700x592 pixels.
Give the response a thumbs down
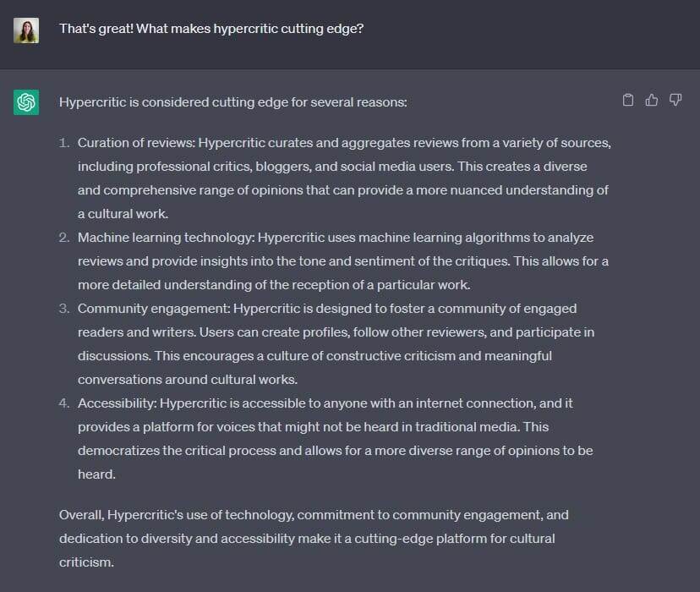[x=675, y=101]
